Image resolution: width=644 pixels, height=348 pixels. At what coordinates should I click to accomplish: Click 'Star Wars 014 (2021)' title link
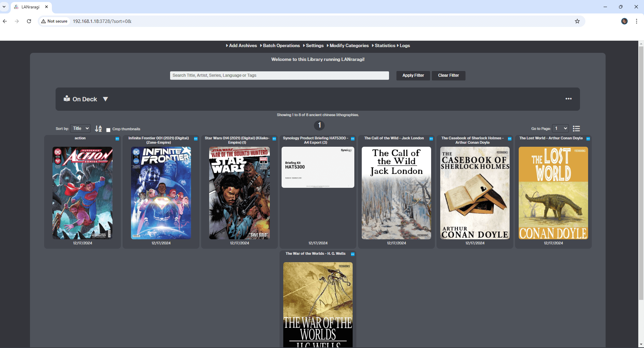coord(237,140)
